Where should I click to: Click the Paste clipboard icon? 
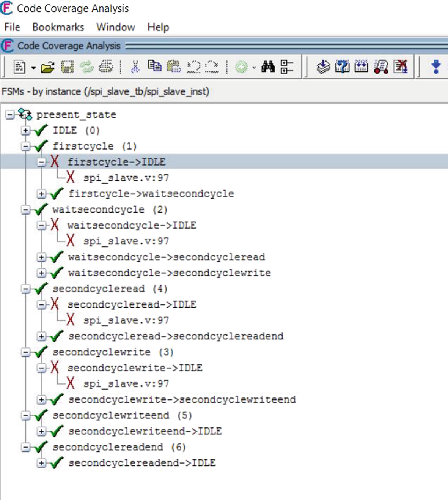174,67
